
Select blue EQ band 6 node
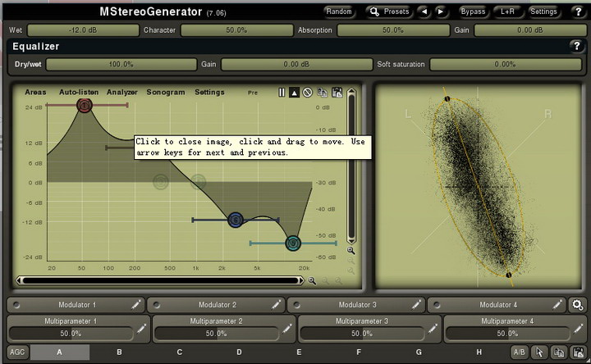point(236,220)
